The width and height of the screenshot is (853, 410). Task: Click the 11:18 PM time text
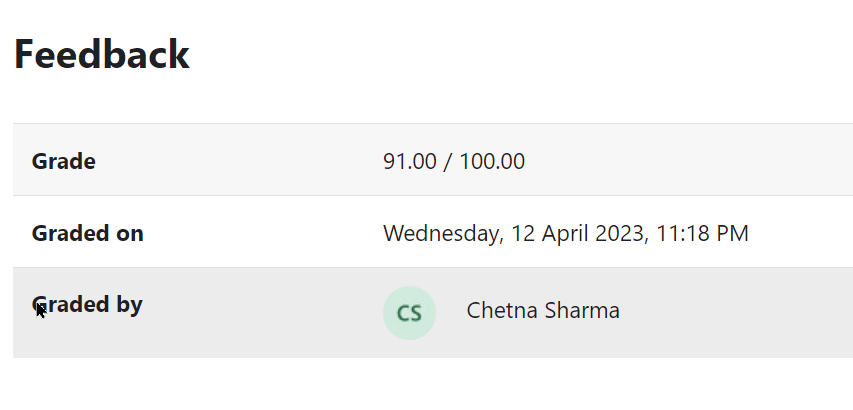point(702,233)
